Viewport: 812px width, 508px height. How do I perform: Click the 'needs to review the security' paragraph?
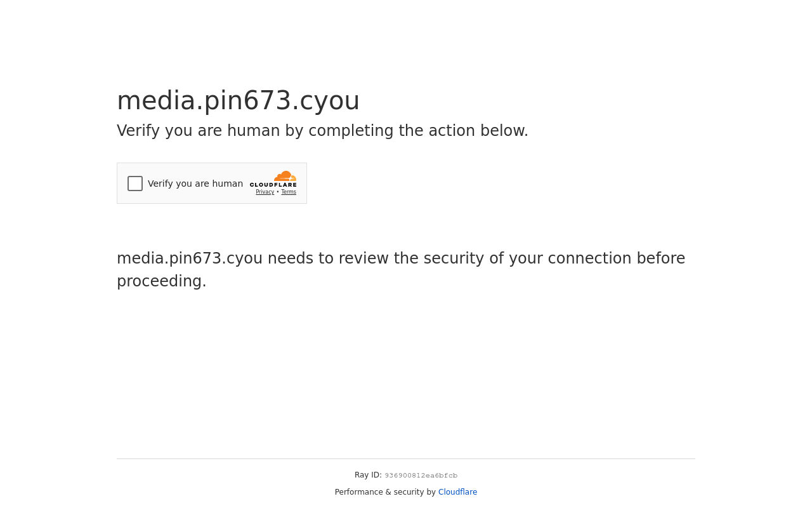pyautogui.click(x=401, y=270)
